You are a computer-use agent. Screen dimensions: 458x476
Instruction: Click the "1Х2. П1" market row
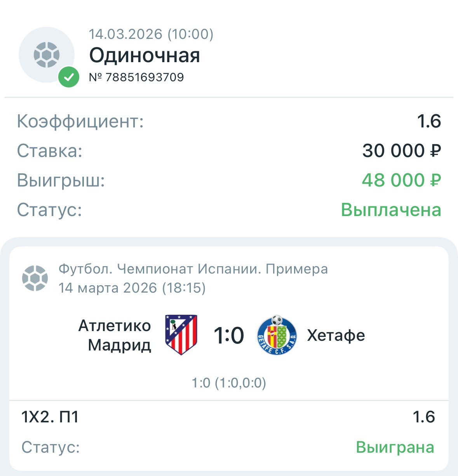pos(50,417)
